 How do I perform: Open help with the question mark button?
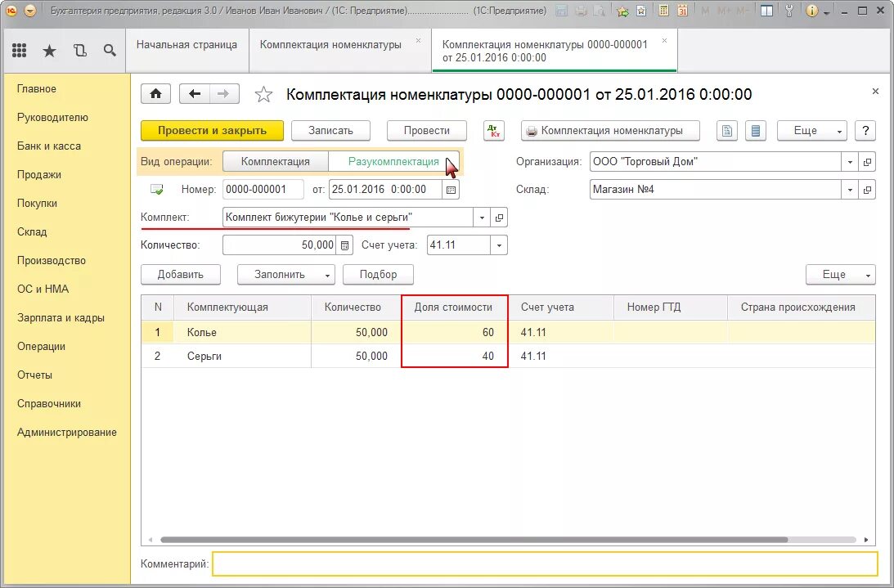865,131
